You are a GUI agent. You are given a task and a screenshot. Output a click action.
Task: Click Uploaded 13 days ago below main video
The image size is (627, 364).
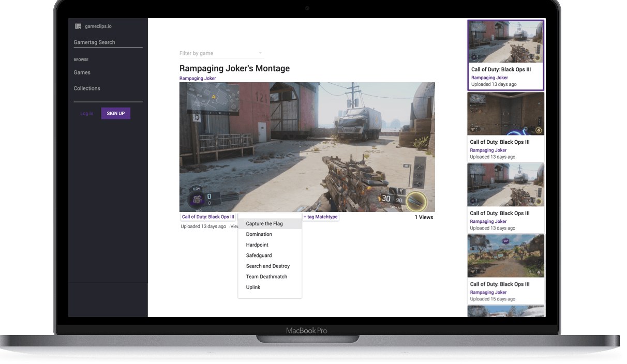click(x=203, y=226)
